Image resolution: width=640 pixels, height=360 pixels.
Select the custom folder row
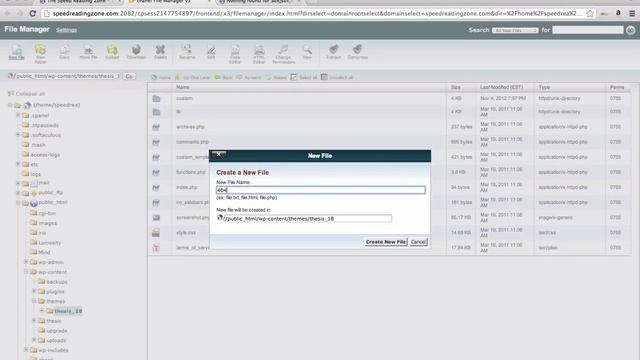coord(389,98)
